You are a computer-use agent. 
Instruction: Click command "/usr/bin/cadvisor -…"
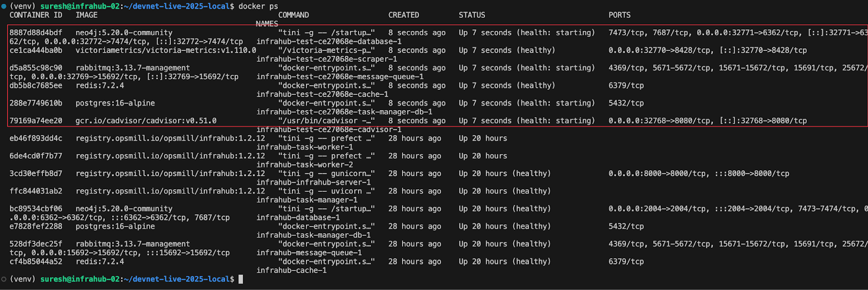pyautogui.click(x=327, y=121)
